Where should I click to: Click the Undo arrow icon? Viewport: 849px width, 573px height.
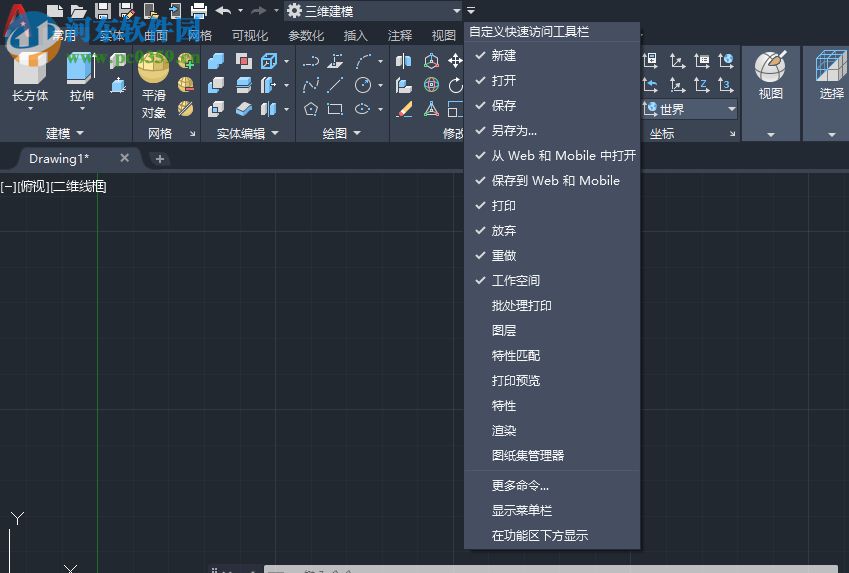click(223, 10)
